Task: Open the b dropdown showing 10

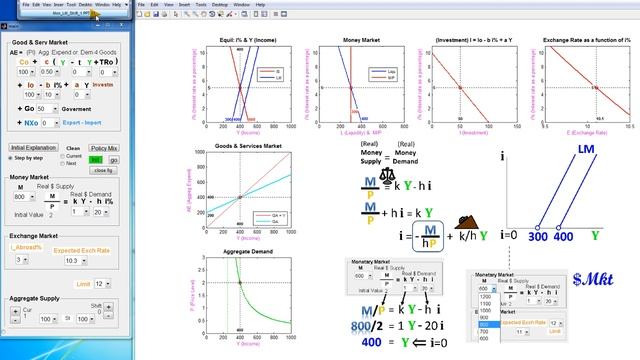Action: pos(51,95)
